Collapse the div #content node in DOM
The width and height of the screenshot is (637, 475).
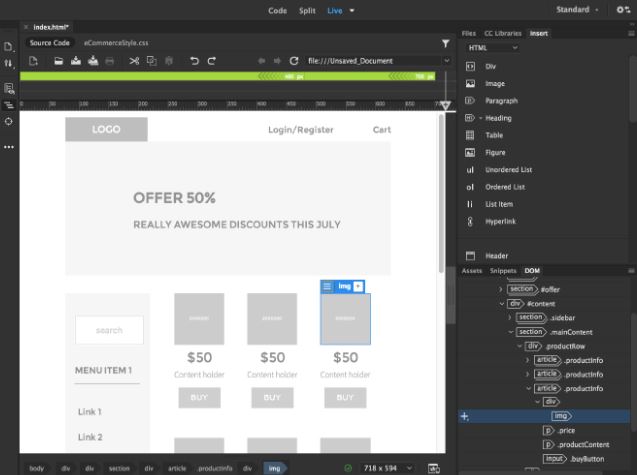[x=502, y=304]
